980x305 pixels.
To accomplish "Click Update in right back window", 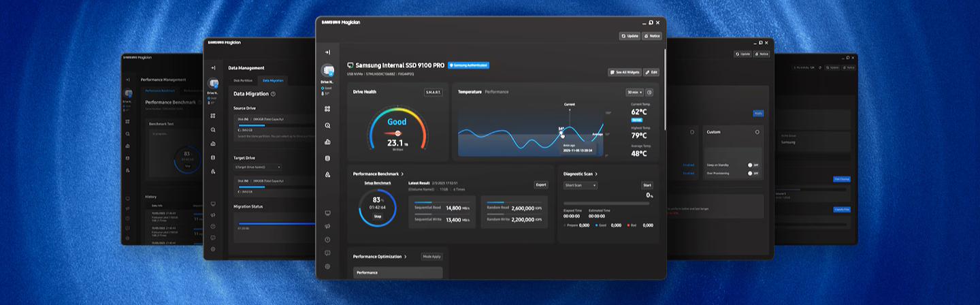I will [x=743, y=54].
